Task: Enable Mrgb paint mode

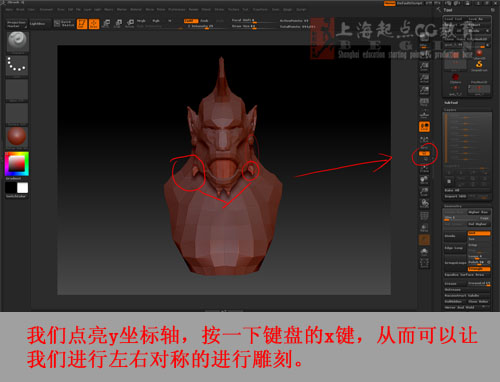Action: coord(141,21)
